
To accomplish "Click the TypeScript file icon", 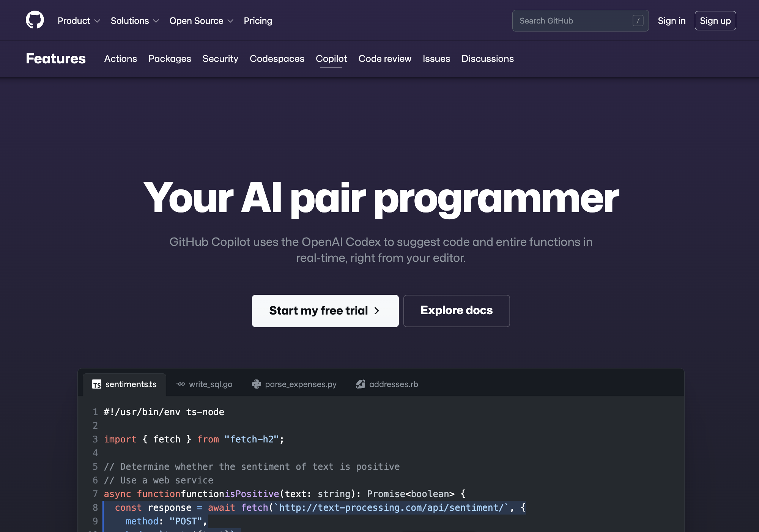I will pos(97,384).
